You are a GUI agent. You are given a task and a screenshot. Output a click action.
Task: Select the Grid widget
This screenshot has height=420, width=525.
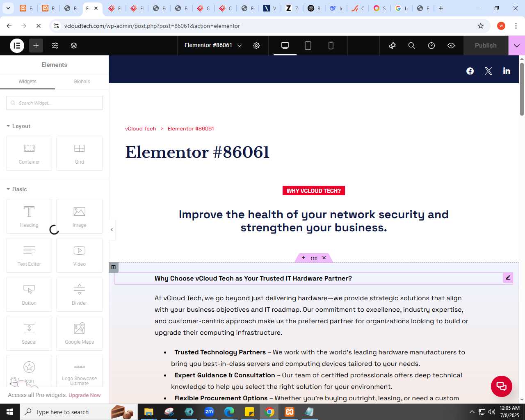79,153
